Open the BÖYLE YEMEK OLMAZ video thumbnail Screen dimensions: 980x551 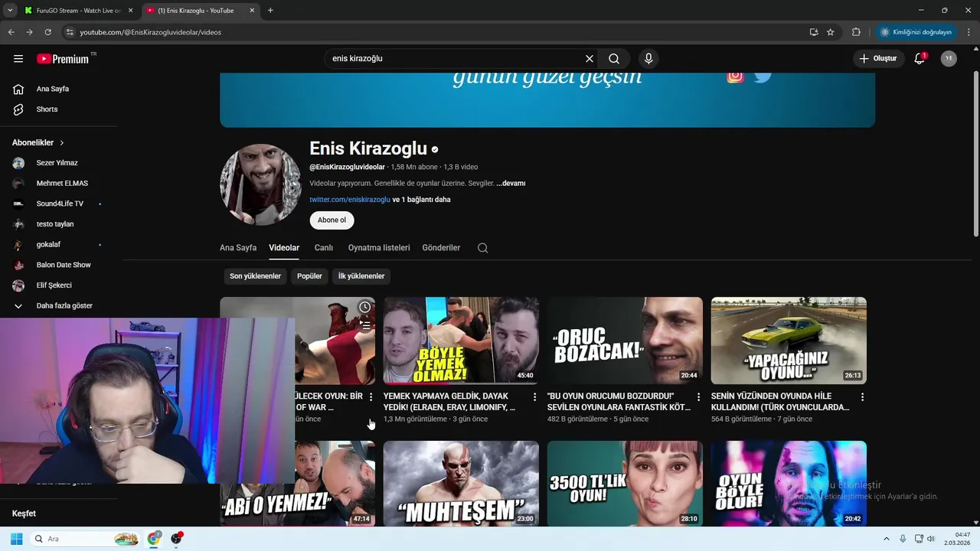coord(461,341)
